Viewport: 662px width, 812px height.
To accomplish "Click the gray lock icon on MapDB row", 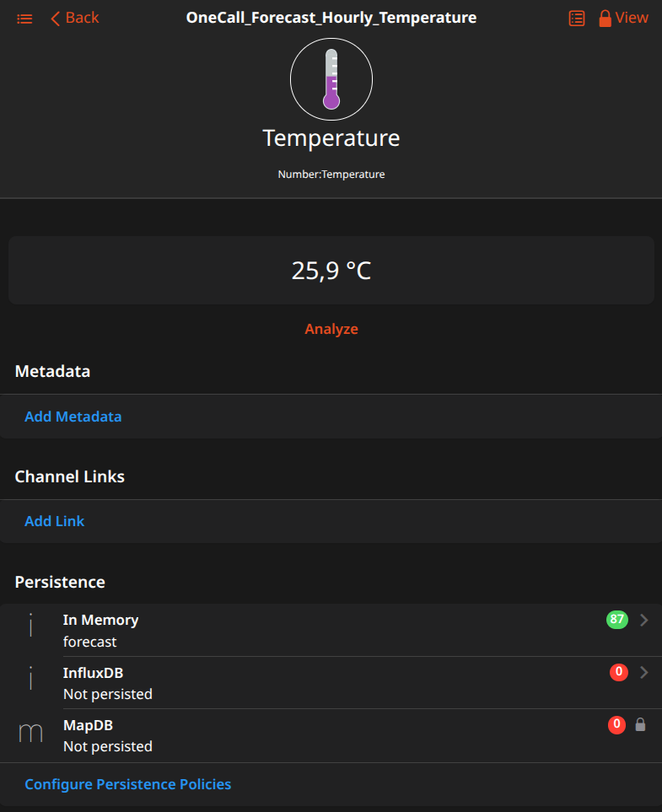I will point(640,724).
